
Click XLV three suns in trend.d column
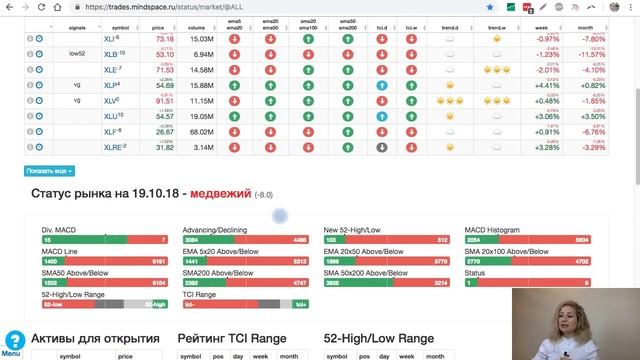click(x=450, y=100)
